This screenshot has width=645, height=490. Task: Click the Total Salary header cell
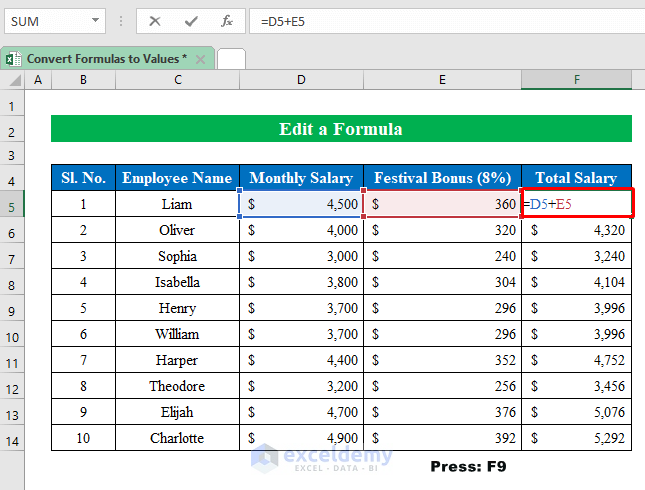pos(577,178)
